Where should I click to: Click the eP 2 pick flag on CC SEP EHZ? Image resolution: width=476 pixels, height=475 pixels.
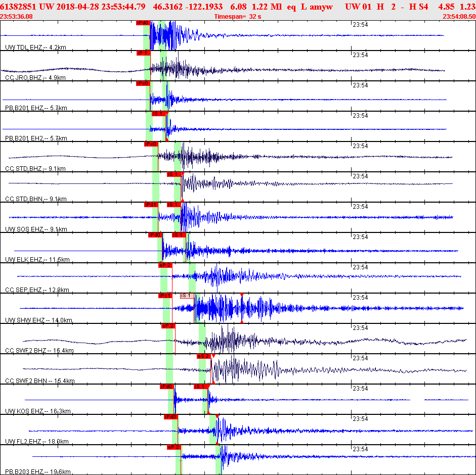165,265
